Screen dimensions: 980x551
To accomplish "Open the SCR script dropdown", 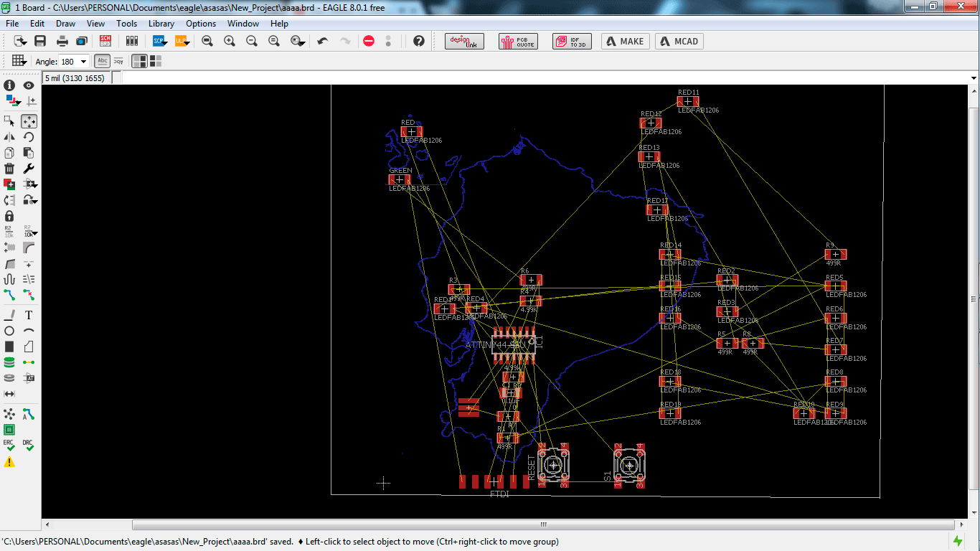I will coord(159,41).
